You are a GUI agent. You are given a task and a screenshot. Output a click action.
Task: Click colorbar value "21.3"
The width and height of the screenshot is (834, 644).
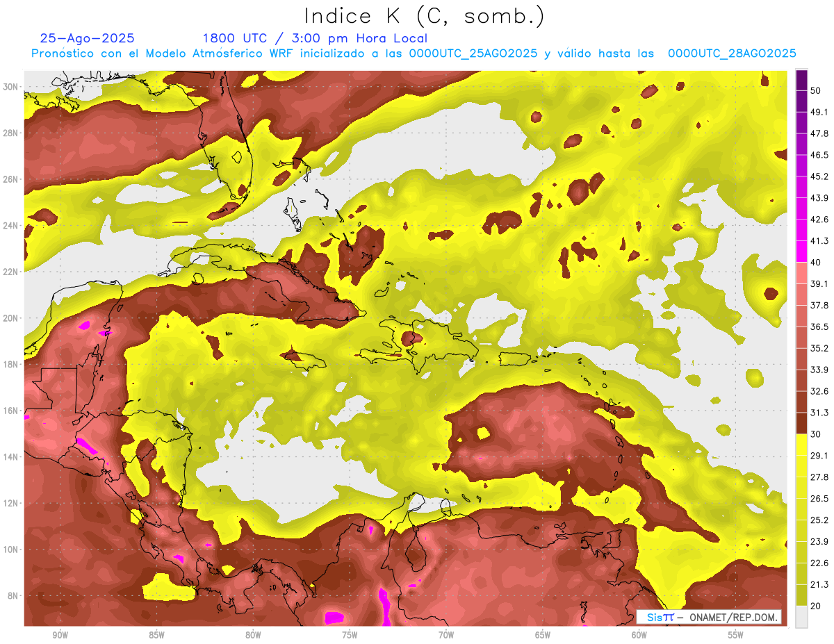tap(819, 585)
